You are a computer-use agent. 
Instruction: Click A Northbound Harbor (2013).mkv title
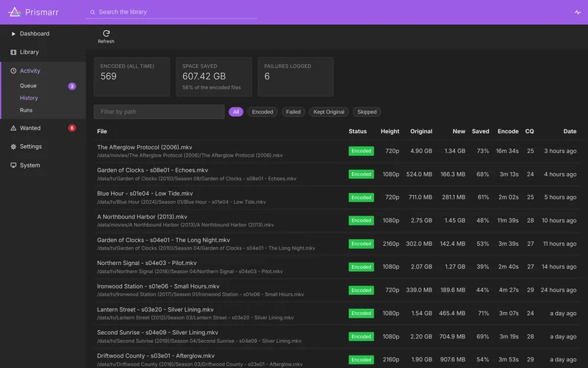142,216
